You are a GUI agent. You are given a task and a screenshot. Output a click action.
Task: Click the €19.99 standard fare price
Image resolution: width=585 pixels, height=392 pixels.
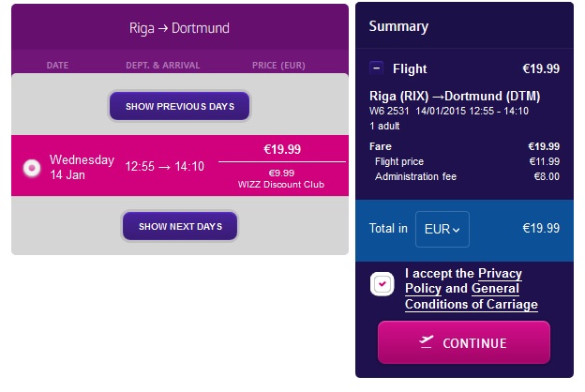pos(282,149)
